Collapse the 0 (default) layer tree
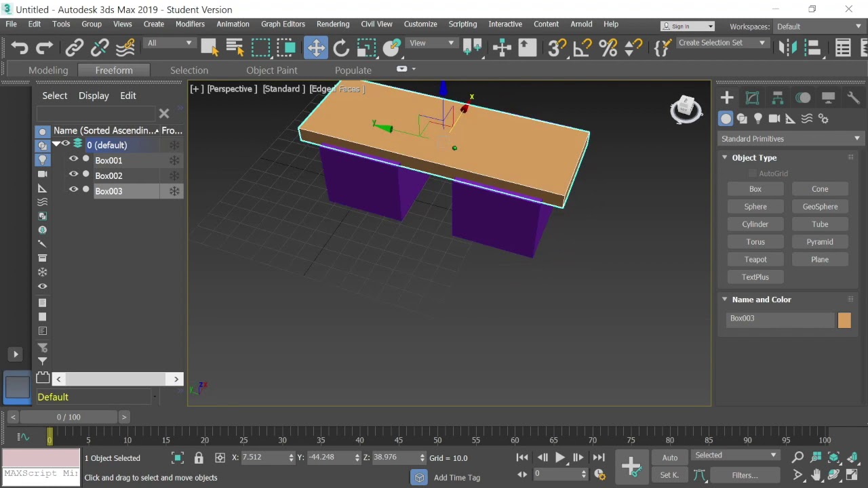Screen dimensions: 868x488 pyautogui.click(x=56, y=144)
